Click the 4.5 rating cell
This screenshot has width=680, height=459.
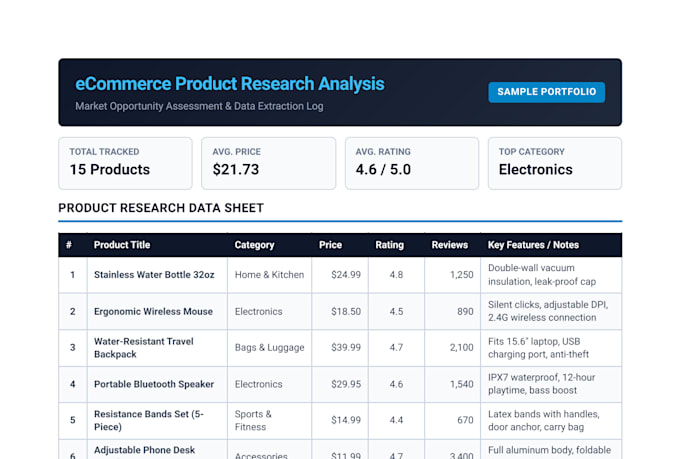click(x=396, y=311)
